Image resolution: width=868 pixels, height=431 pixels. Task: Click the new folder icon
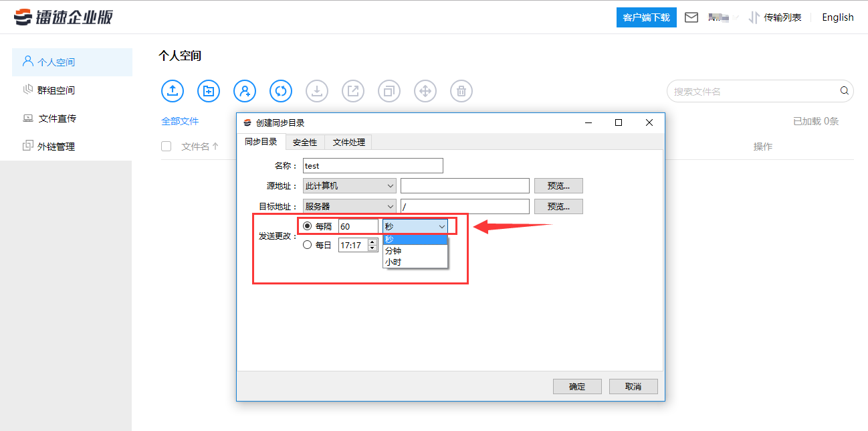[208, 91]
